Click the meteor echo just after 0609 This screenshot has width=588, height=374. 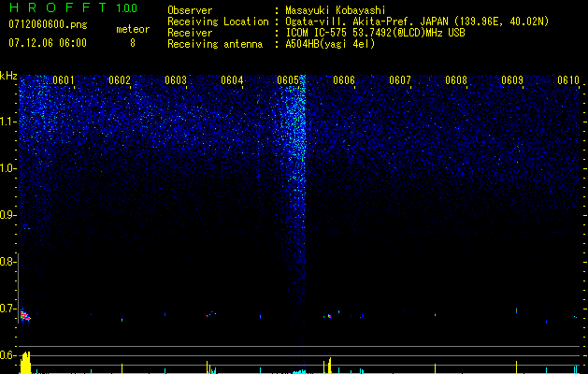[516, 310]
